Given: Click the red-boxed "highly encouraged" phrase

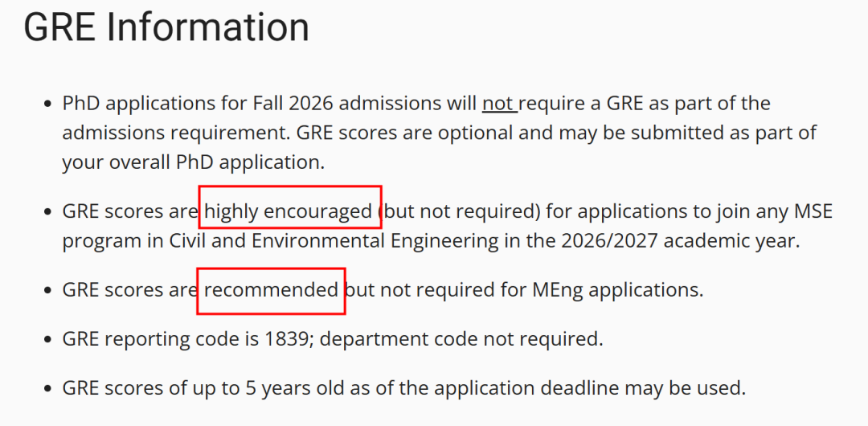Looking at the screenshot, I should click(289, 212).
